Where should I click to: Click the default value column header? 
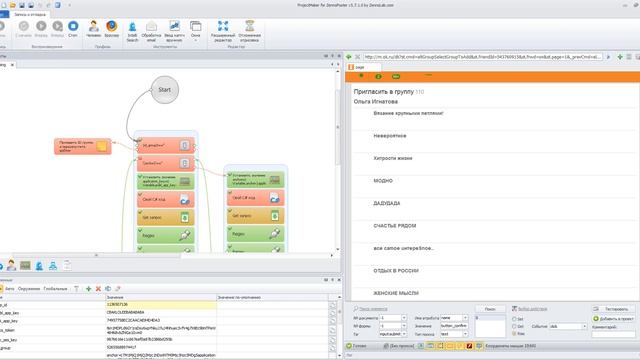pos(272,297)
